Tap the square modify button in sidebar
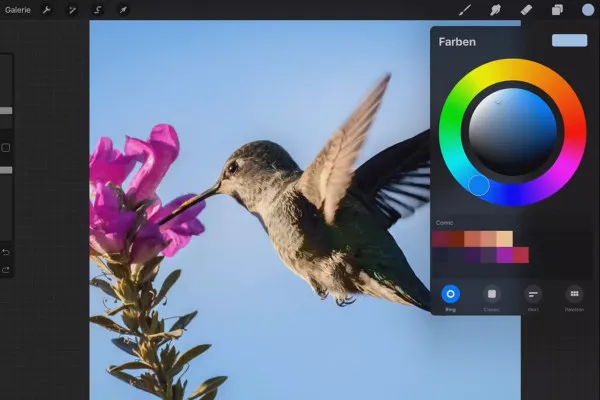This screenshot has height=400, width=600. 5,148
